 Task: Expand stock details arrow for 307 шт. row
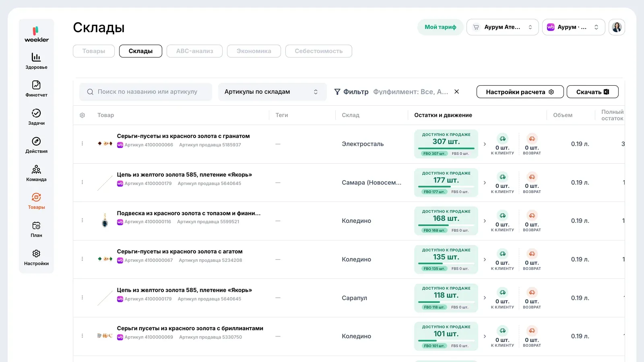pyautogui.click(x=485, y=144)
